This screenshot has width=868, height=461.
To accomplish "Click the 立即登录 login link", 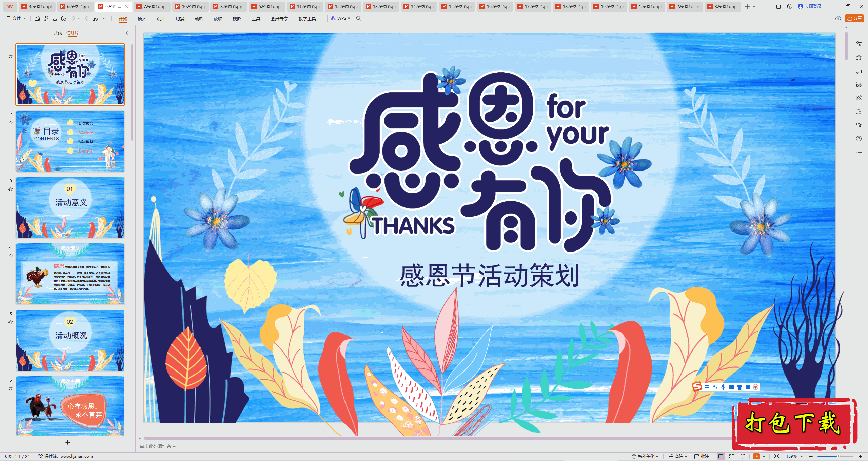I will [x=810, y=6].
